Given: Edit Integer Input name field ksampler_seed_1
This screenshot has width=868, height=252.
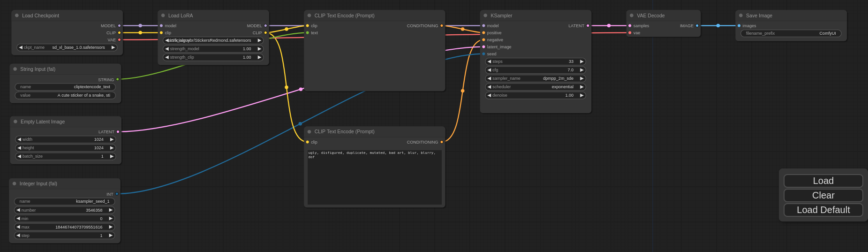Looking at the screenshot, I should coord(64,201).
